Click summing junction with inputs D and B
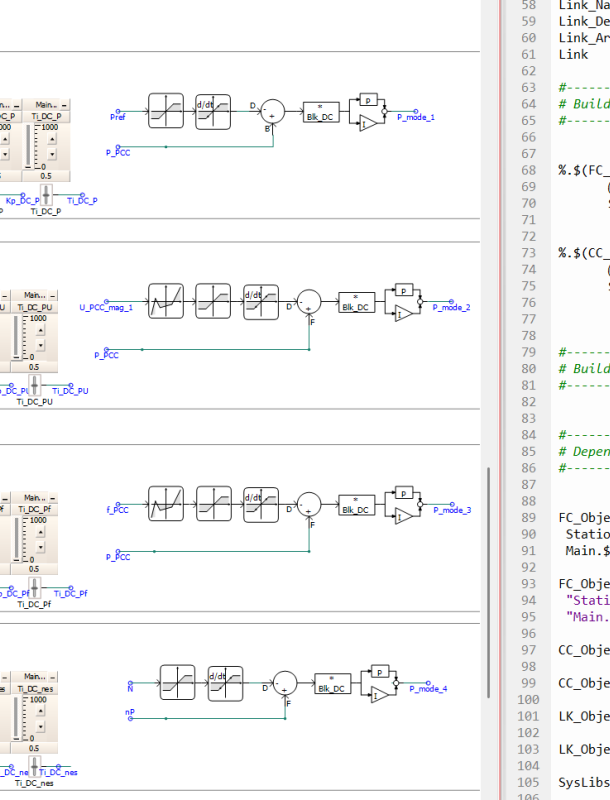 (x=273, y=111)
